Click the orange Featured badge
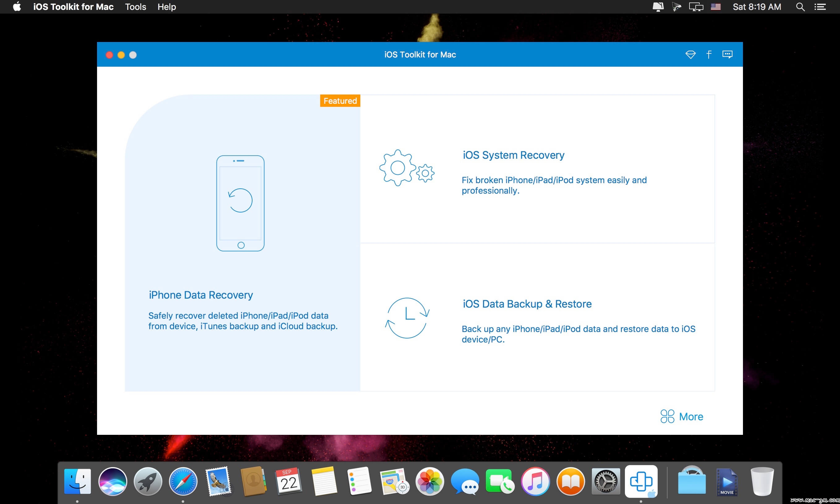This screenshot has width=840, height=504. (x=340, y=101)
